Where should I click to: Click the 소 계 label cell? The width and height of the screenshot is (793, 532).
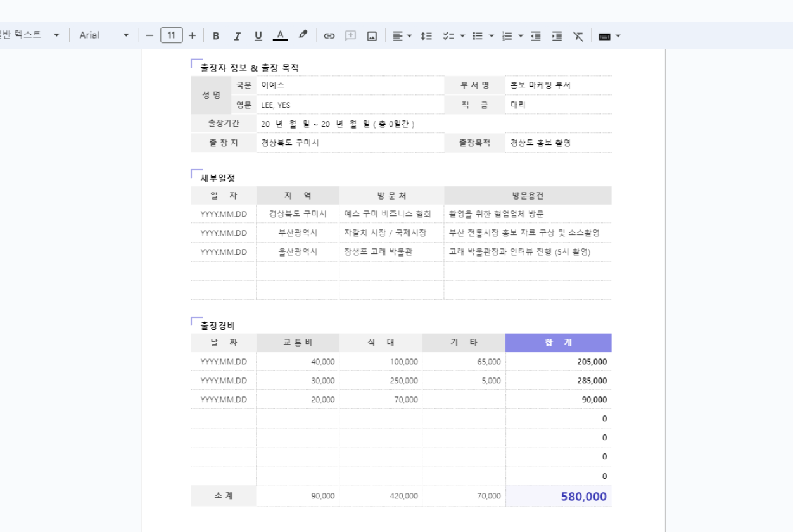tap(224, 496)
